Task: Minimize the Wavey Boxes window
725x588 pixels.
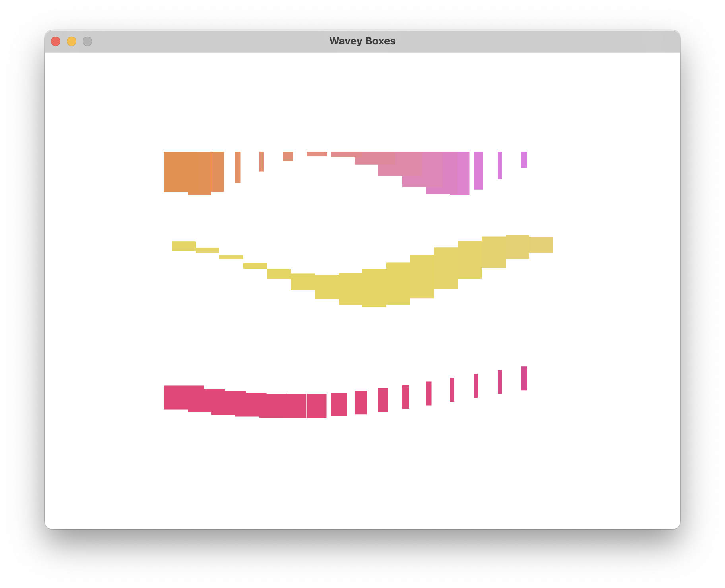Action: click(72, 41)
